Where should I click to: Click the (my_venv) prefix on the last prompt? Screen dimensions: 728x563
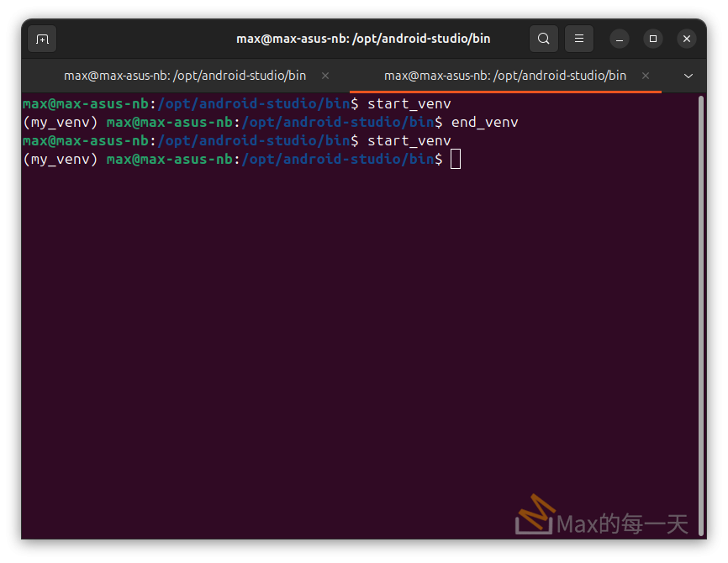61,159
